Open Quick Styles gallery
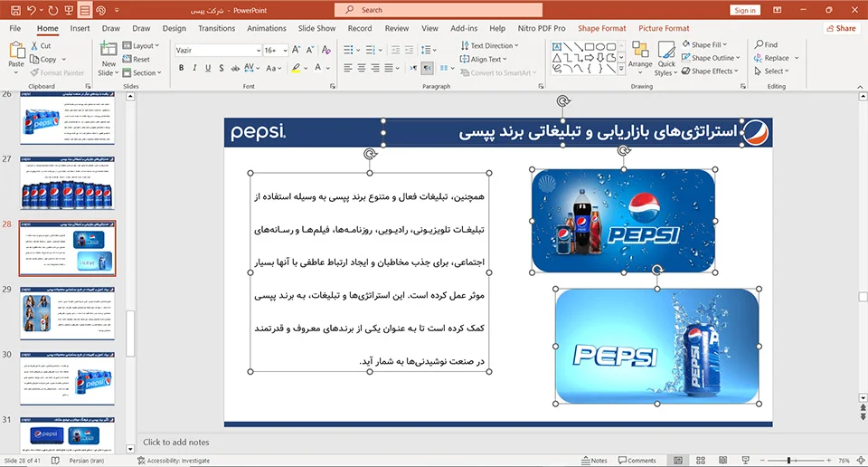Image resolution: width=868 pixels, height=467 pixels. pos(666,59)
